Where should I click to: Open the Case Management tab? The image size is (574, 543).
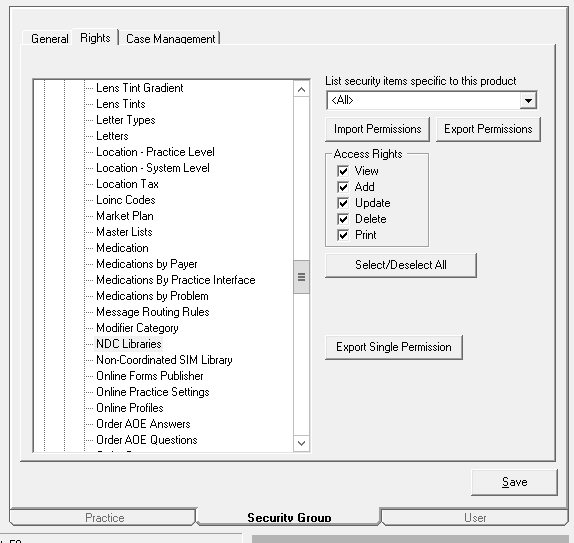tap(171, 38)
